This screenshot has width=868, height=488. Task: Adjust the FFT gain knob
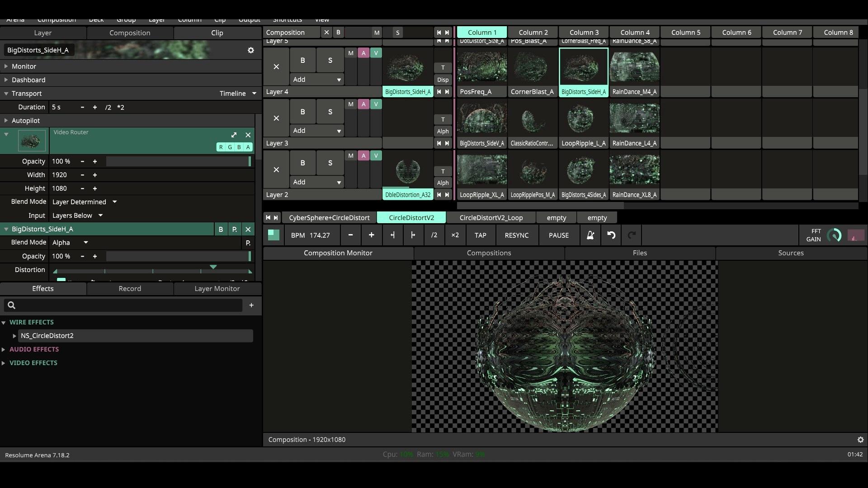click(x=834, y=235)
